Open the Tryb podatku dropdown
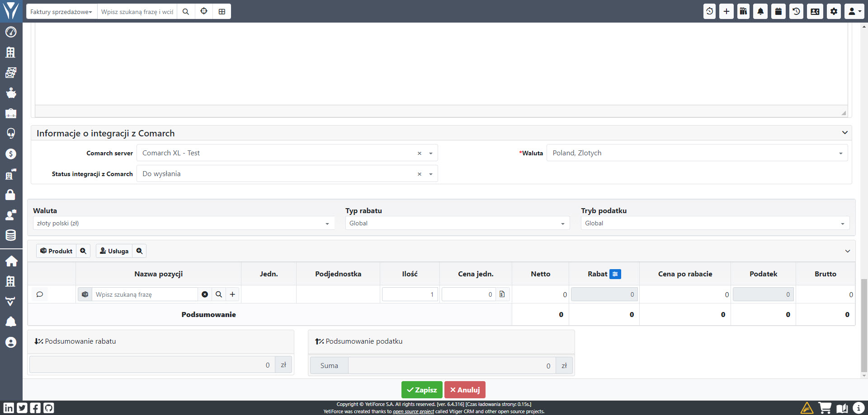Viewport: 868px width, 415px height. click(715, 223)
